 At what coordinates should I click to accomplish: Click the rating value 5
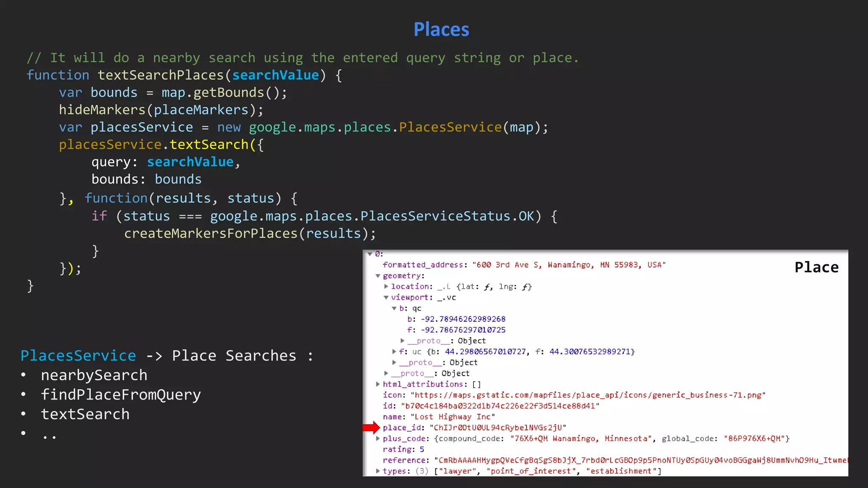pos(422,449)
